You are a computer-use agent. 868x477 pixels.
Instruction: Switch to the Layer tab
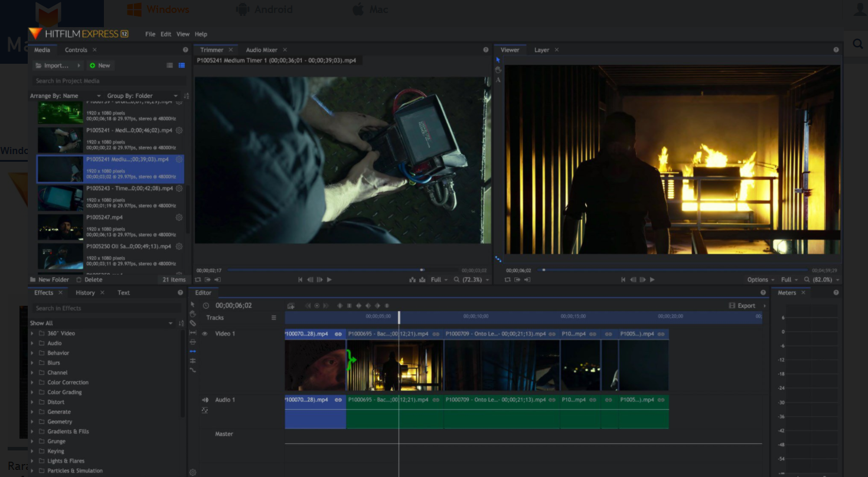pyautogui.click(x=541, y=50)
